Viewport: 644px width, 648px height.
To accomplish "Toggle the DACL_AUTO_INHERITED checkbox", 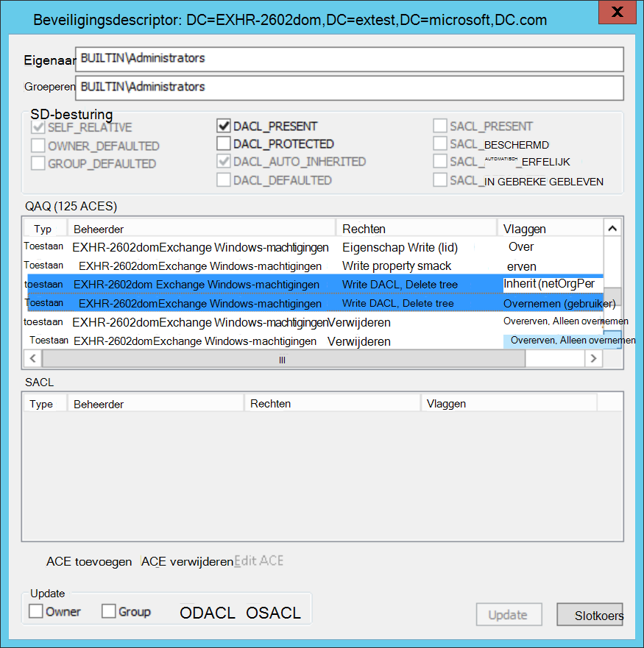I will [x=224, y=161].
